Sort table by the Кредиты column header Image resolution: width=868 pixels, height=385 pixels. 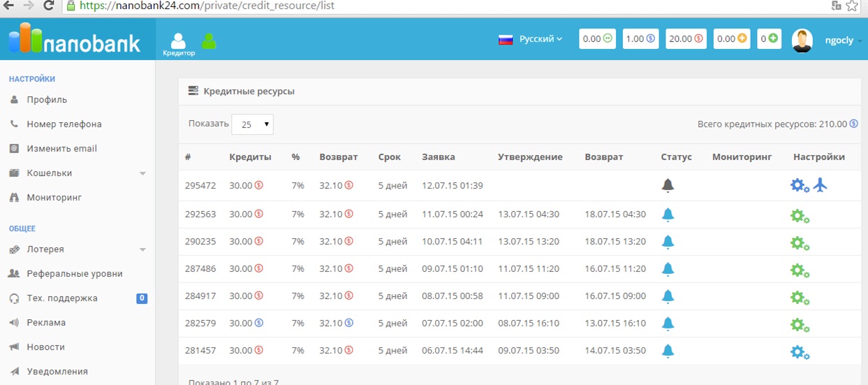(250, 157)
